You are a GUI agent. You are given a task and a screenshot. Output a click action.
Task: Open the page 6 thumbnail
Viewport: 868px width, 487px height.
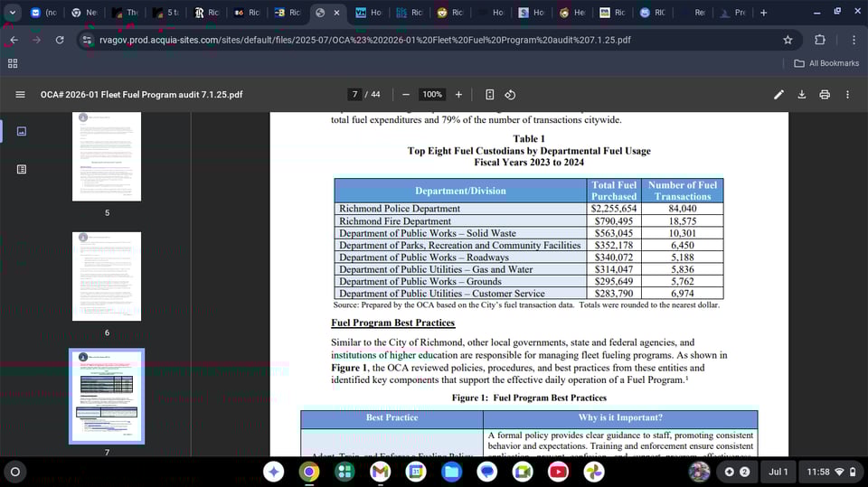tap(107, 276)
